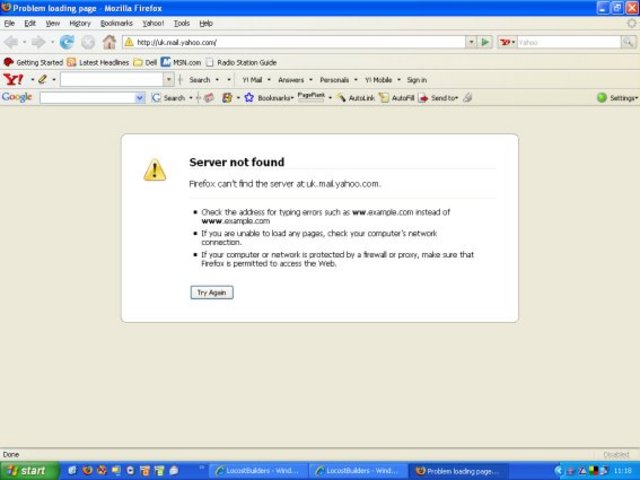The image size is (640, 480).
Task: Click the Yahoo! logo on Yahoo toolbar
Action: click(x=13, y=79)
